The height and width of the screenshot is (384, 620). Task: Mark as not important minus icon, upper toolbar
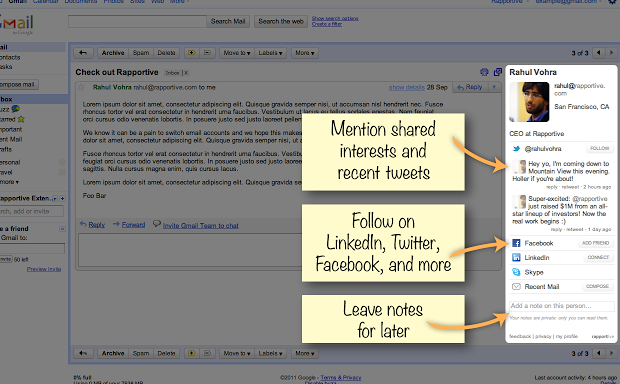(207, 53)
